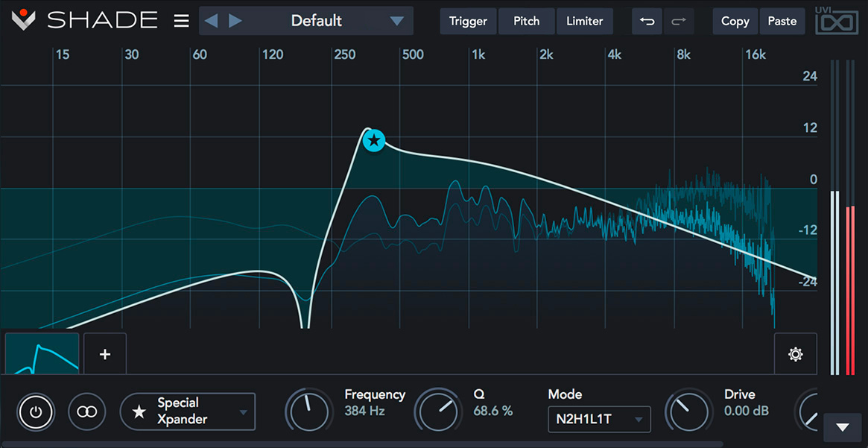Select the star filter node on the curve

[374, 139]
